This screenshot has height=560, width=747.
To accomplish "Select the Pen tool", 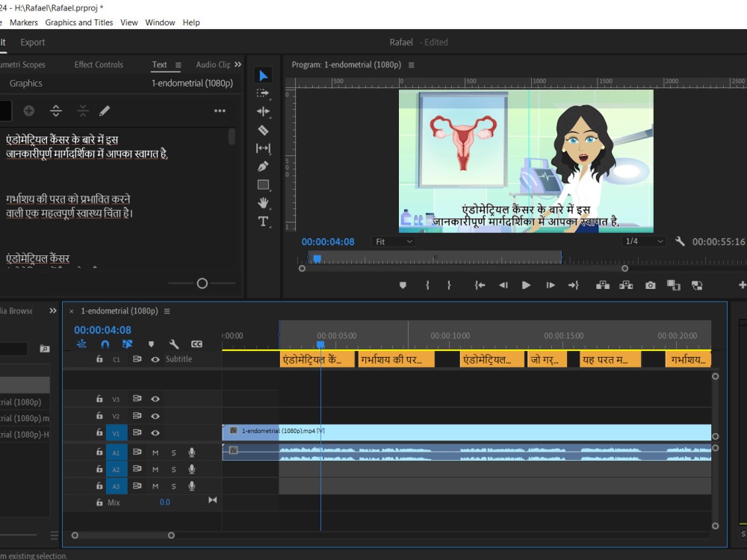I will point(263,167).
